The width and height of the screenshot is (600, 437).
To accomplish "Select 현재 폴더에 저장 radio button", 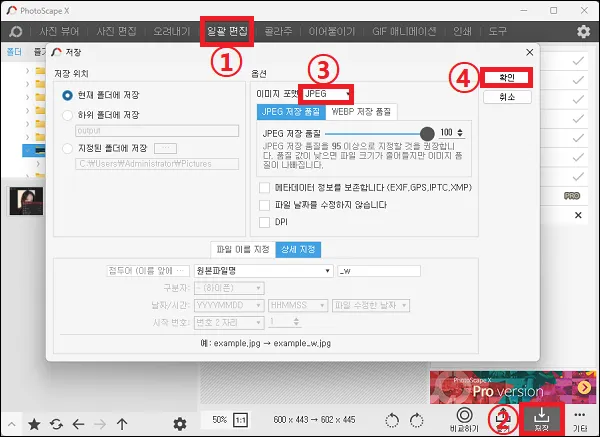I will click(x=67, y=95).
